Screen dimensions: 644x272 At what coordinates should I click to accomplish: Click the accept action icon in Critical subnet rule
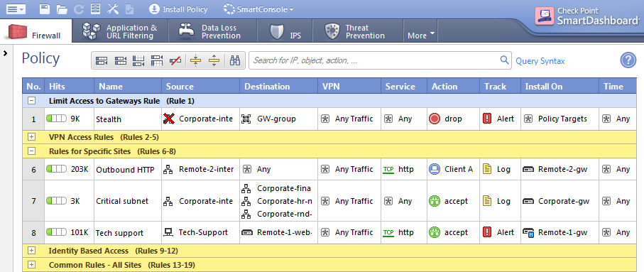[x=434, y=201]
